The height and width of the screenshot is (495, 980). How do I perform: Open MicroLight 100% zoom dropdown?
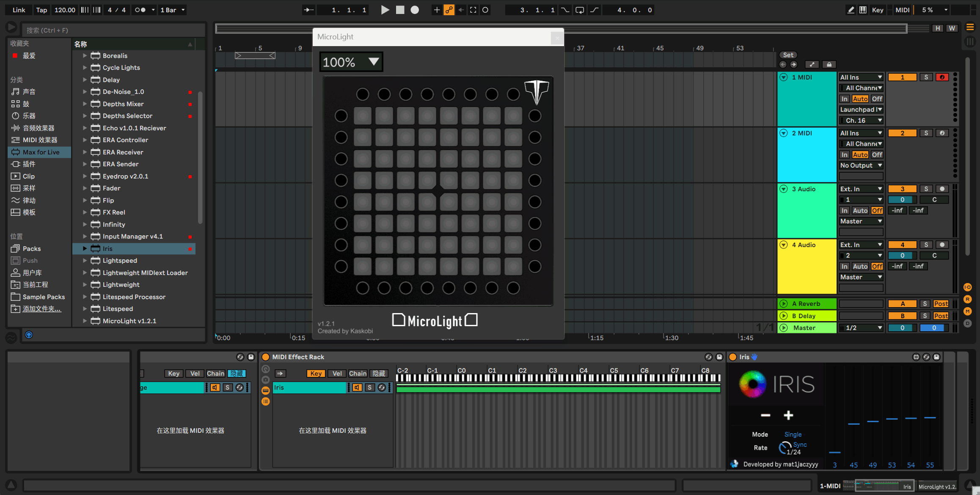click(351, 62)
